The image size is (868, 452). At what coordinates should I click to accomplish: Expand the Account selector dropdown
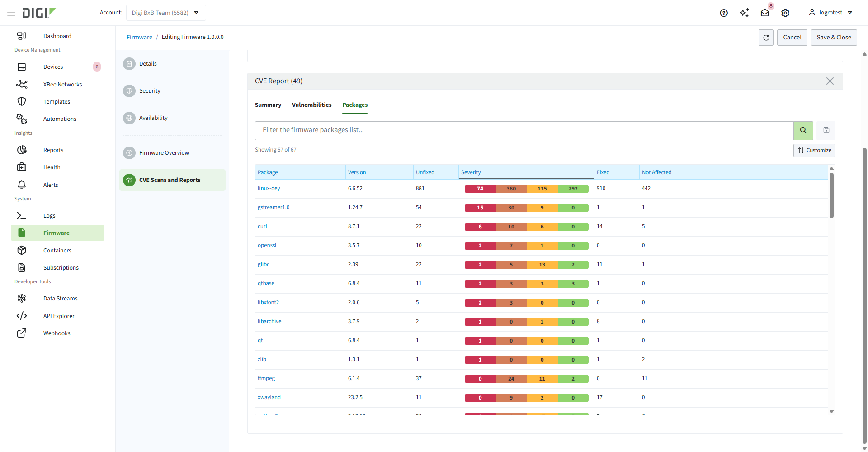pos(166,13)
